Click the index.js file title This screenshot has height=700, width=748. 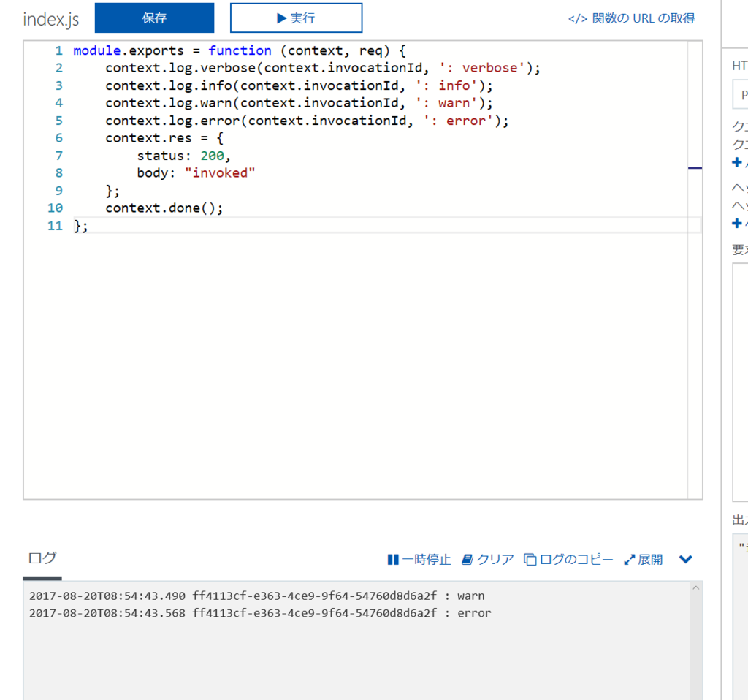[x=51, y=19]
